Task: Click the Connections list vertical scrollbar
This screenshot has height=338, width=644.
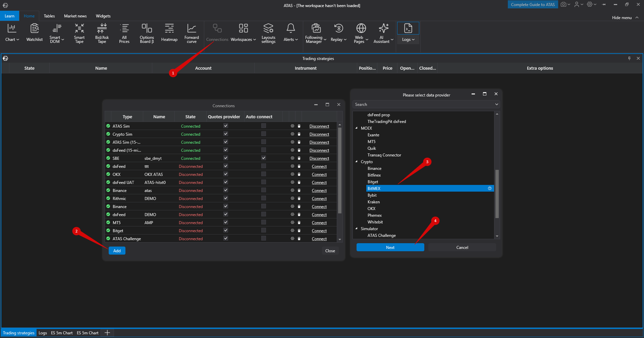Action: point(340,171)
